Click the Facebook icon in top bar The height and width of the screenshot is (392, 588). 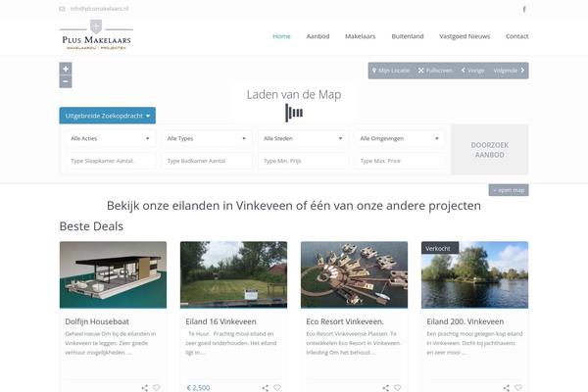click(x=524, y=9)
